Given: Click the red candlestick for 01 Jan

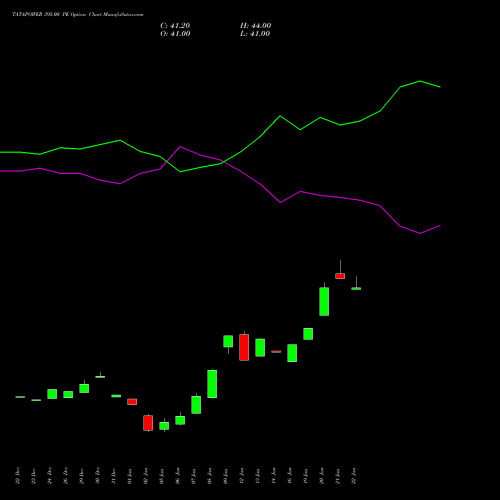Looking at the screenshot, I should [132, 402].
